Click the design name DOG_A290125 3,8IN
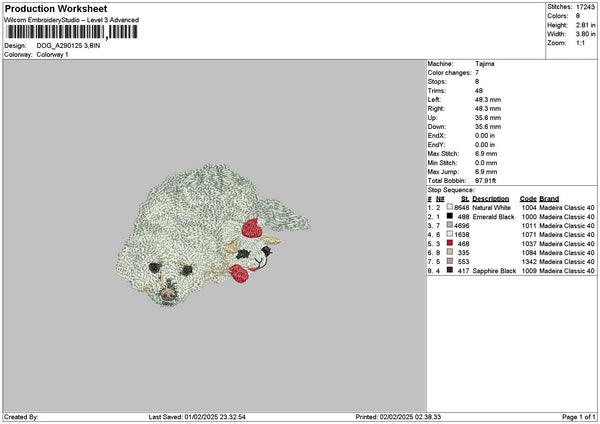 coord(68,46)
